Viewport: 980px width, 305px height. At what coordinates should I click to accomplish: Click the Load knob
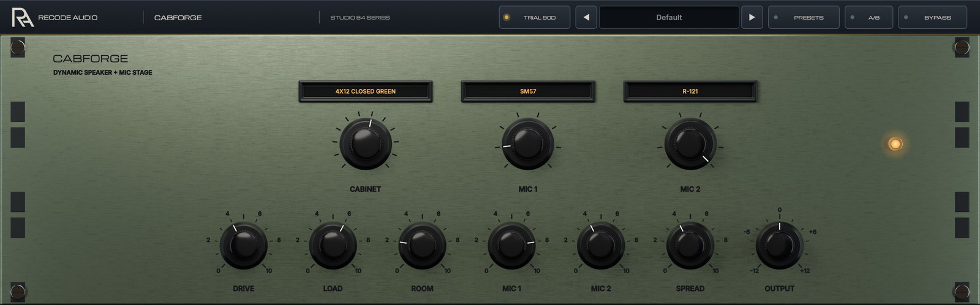click(333, 246)
